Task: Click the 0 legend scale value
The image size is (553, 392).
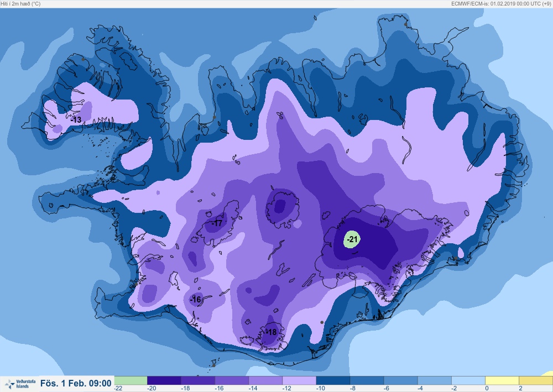Action: [487, 388]
